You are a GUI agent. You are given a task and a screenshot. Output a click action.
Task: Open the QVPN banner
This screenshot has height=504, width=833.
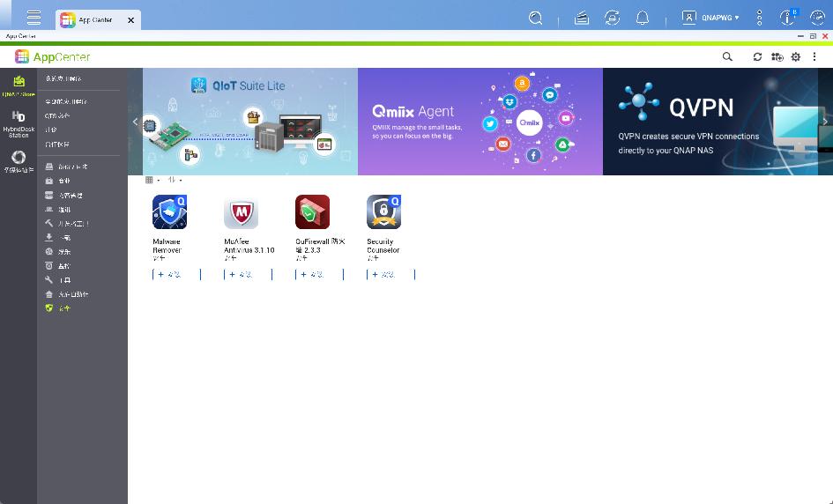(710, 122)
